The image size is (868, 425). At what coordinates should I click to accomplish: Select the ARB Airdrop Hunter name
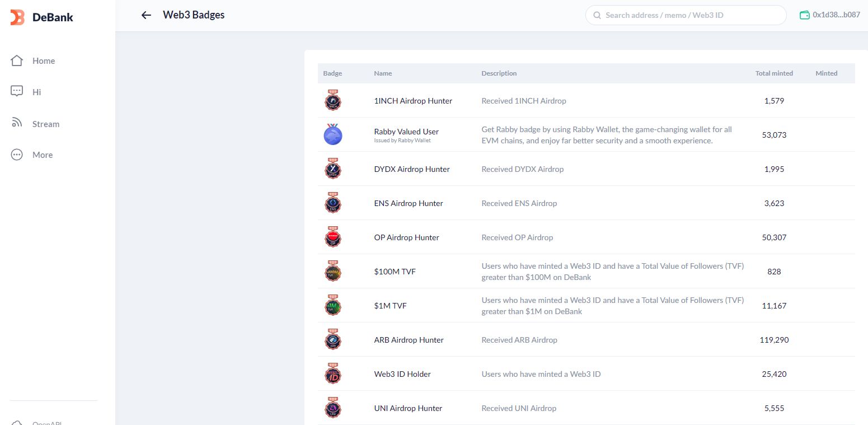click(x=409, y=340)
